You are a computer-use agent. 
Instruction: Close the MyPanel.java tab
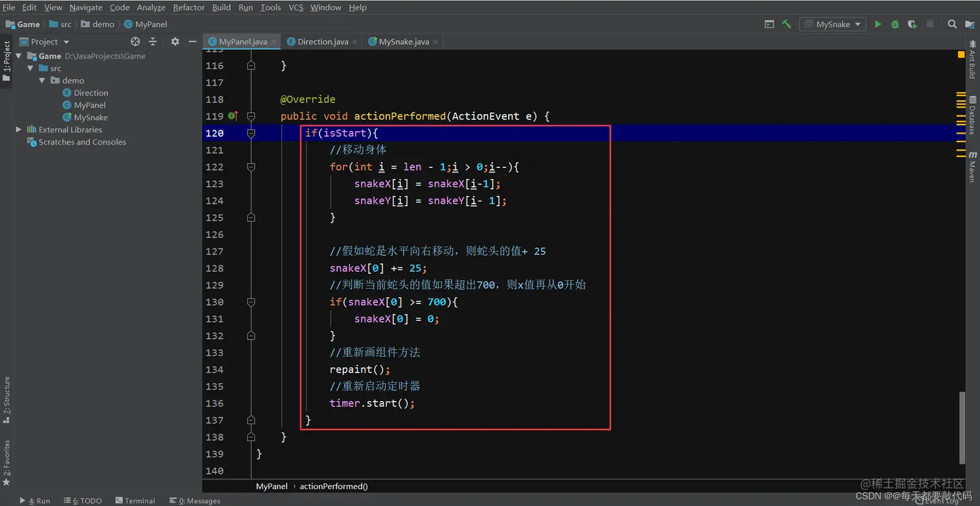[274, 42]
